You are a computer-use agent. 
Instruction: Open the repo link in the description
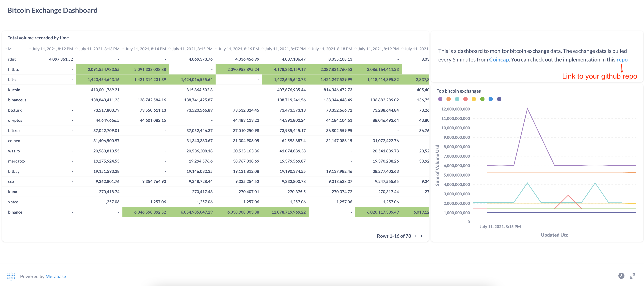coord(622,60)
